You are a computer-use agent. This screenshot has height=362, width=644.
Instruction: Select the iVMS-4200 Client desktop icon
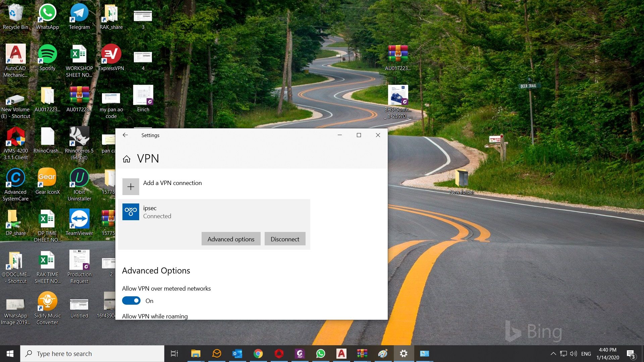coord(15,143)
